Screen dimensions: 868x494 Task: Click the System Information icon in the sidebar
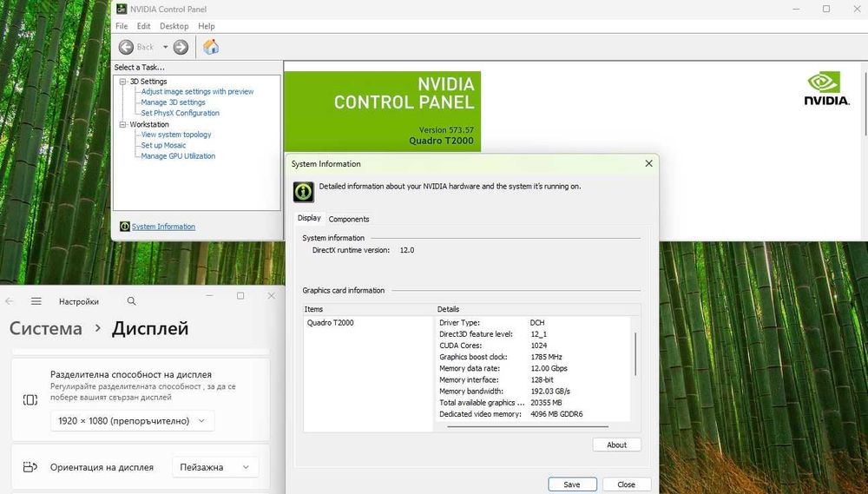point(124,227)
